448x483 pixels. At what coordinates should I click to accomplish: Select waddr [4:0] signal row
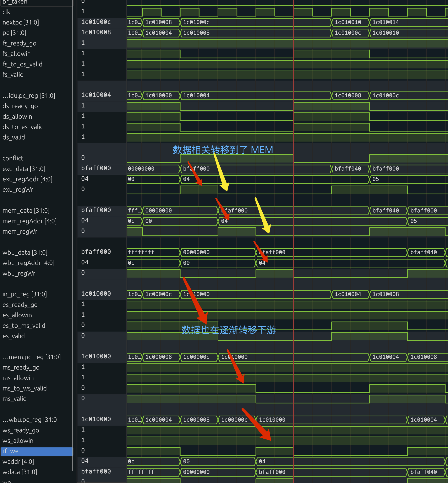(18, 461)
